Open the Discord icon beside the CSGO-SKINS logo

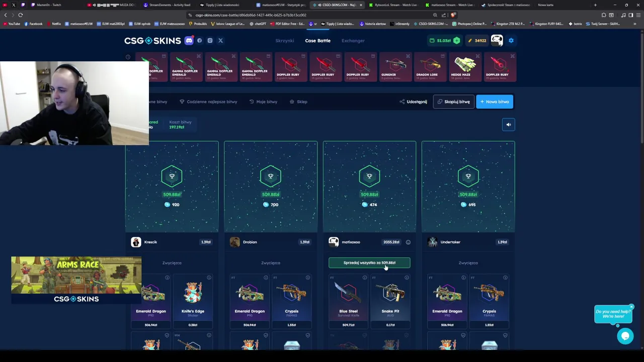[189, 41]
